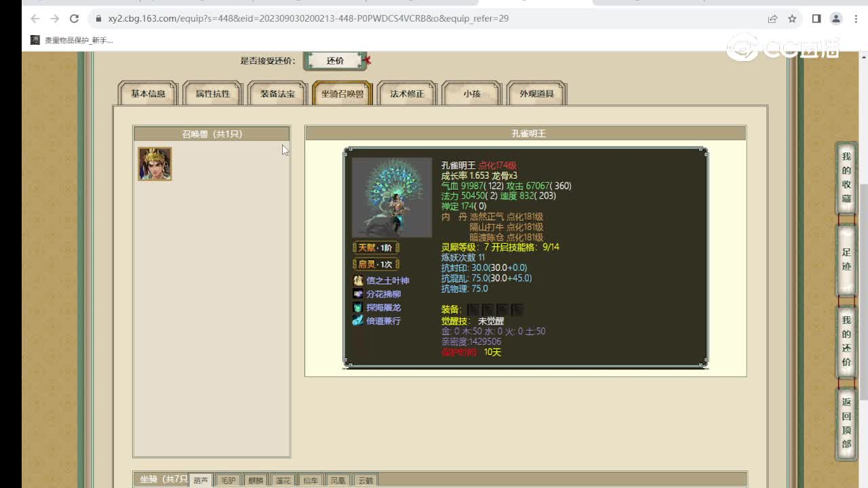
Task: Click the 成长率 1.653 龙骨x3 text
Action: point(479,176)
